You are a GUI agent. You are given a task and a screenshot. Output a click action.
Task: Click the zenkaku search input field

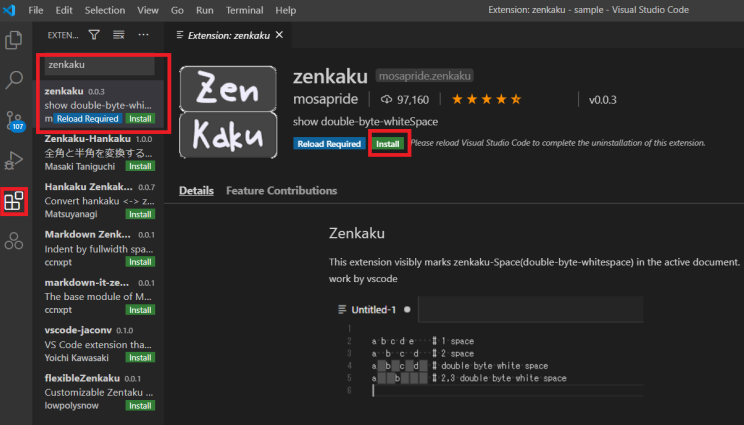(100, 65)
